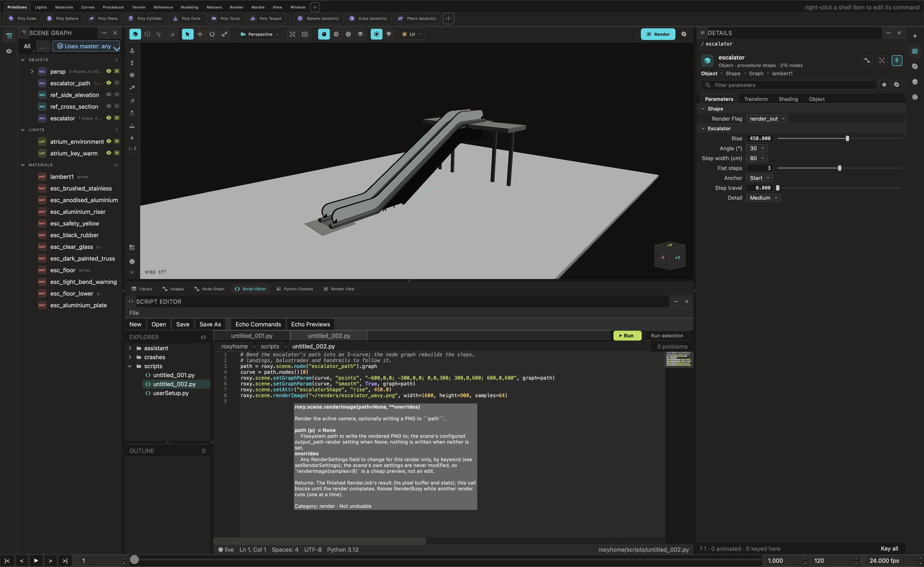Toggle visibility of escalator object

(x=109, y=118)
